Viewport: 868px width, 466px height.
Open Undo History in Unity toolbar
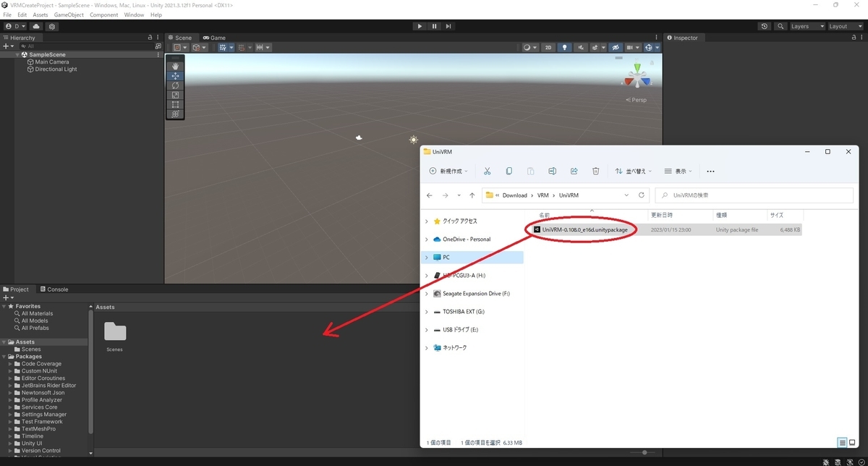(765, 26)
